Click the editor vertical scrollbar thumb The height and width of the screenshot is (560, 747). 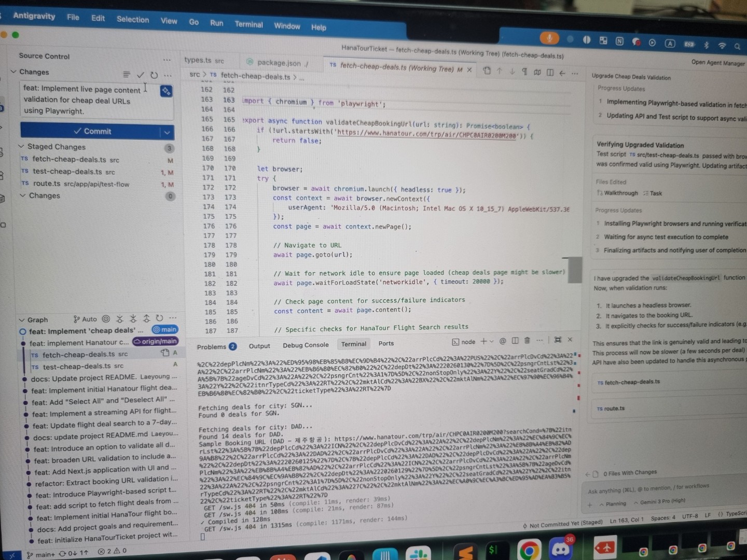point(574,270)
